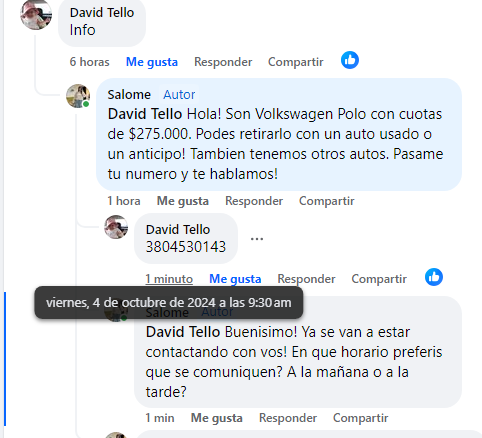Open the 1 hora timestamp on Salome's reply
Screen dimensions: 482x438
124,201
